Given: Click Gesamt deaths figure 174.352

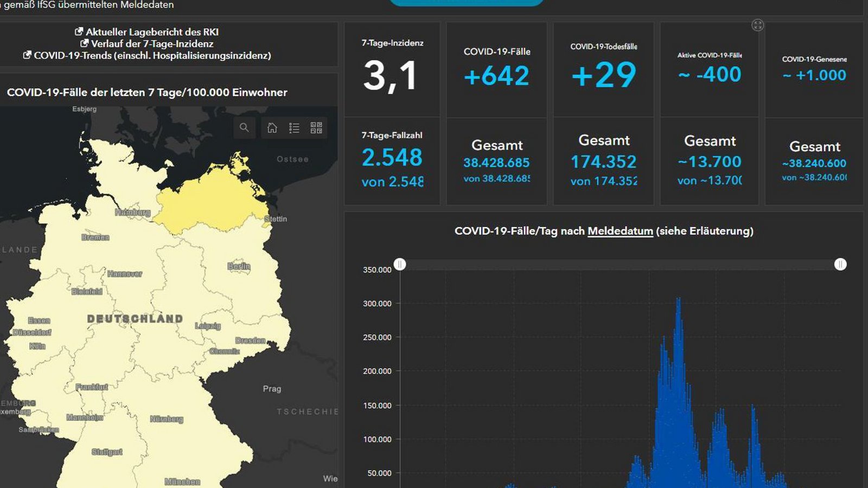Looking at the screenshot, I should point(604,162).
